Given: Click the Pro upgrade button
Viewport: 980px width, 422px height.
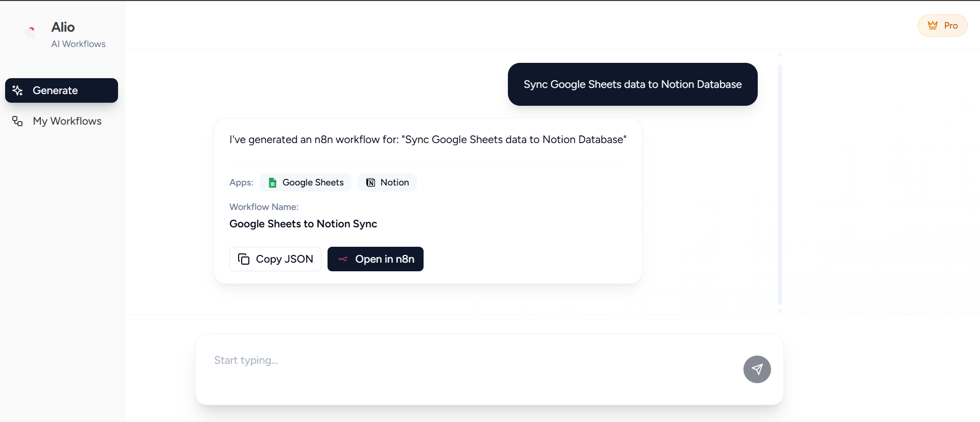Looking at the screenshot, I should coord(942,26).
